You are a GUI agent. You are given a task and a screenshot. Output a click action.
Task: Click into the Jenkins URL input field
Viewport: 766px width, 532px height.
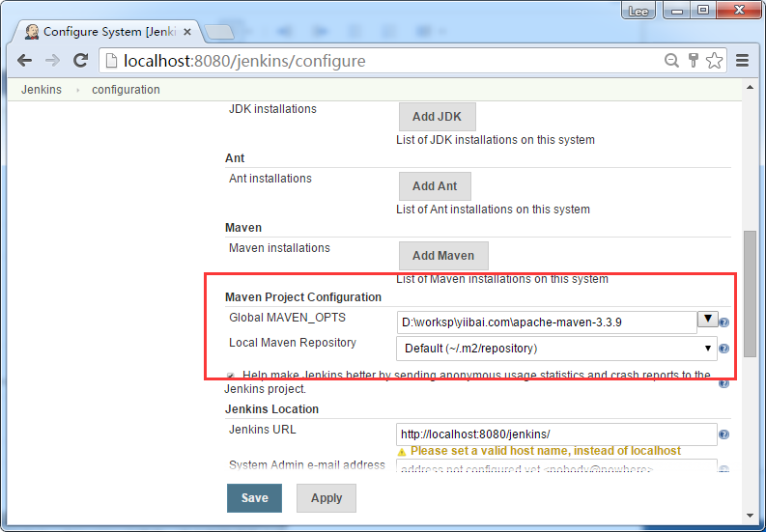[556, 434]
